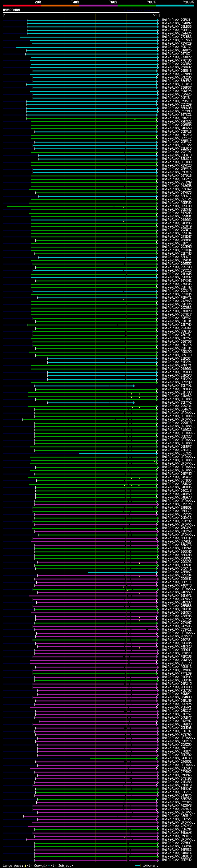Click the query end position 506
The width and height of the screenshot is (197, 868).
(x=155, y=15)
